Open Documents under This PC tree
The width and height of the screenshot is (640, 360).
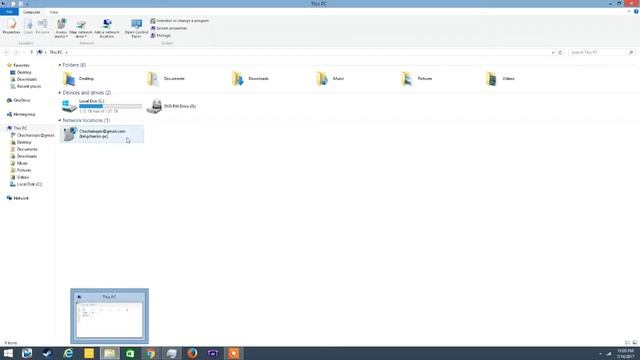(24, 149)
